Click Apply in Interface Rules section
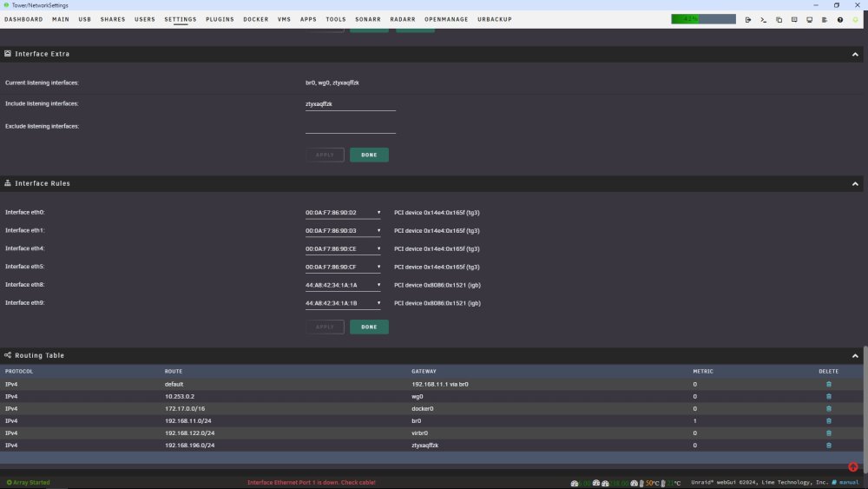 [325, 327]
